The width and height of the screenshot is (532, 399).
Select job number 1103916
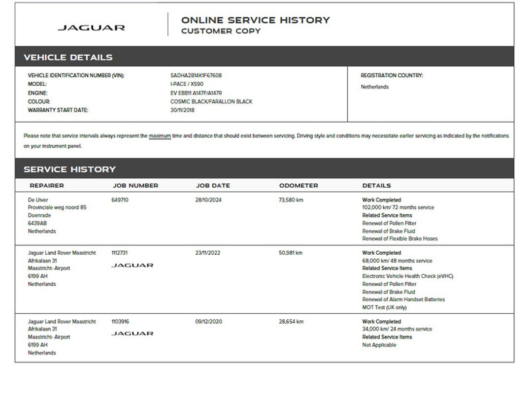click(x=120, y=321)
